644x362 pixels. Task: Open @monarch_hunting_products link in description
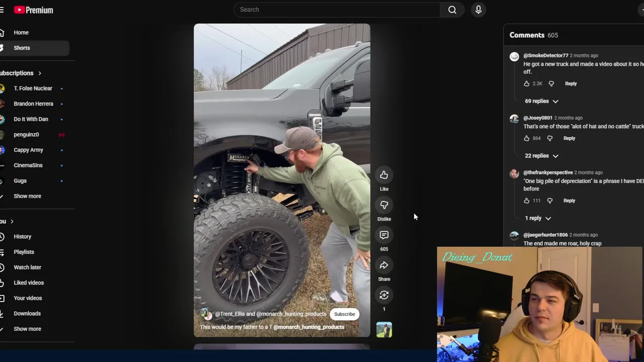pos(308,327)
